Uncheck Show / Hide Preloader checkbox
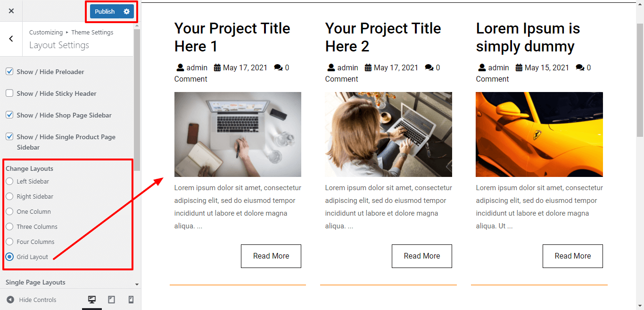The image size is (644, 310). [x=9, y=72]
